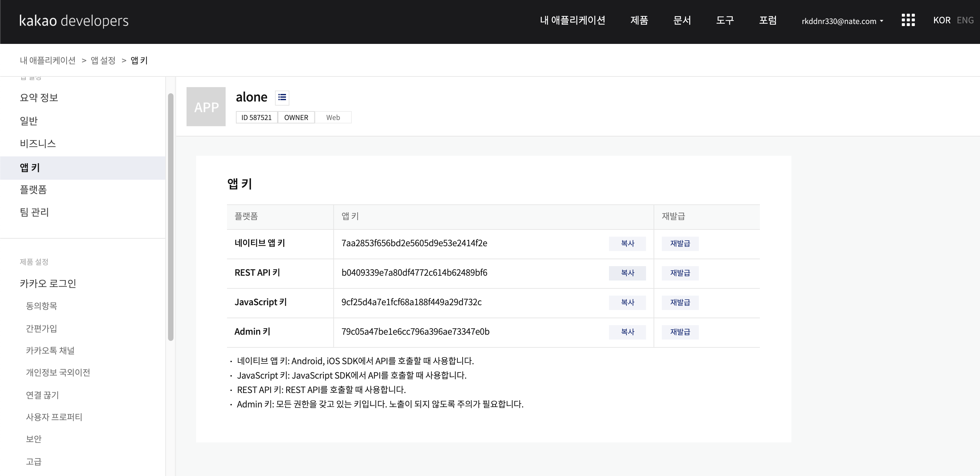The height and width of the screenshot is (476, 980).
Task: Open the 도구 menu in header
Action: point(725,20)
